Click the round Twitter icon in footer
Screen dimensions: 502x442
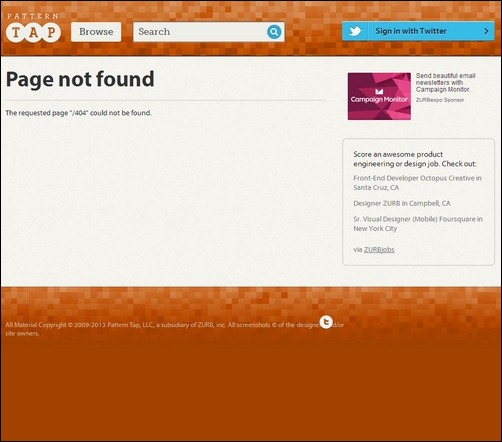[326, 322]
